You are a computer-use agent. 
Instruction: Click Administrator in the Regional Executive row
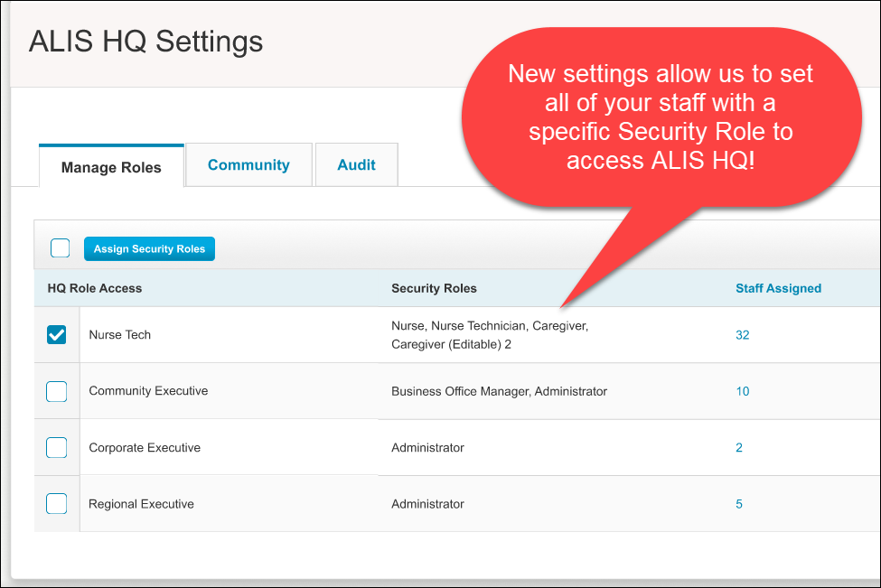[427, 504]
